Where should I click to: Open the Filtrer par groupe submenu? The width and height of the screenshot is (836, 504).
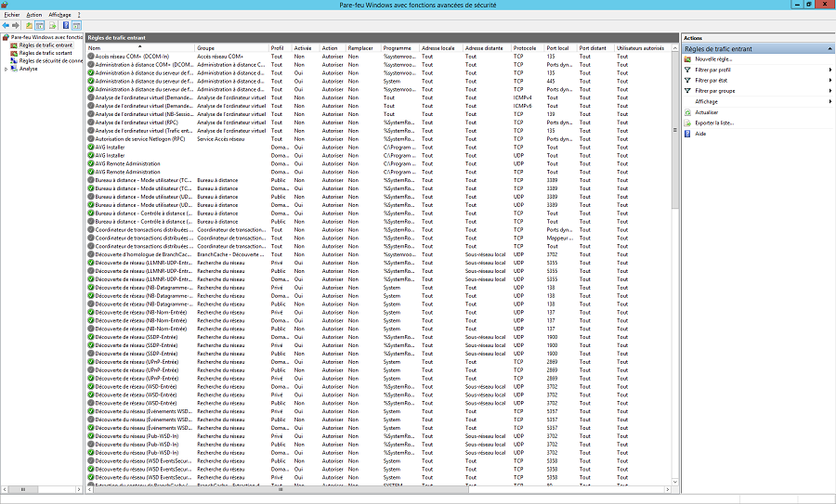pos(715,91)
